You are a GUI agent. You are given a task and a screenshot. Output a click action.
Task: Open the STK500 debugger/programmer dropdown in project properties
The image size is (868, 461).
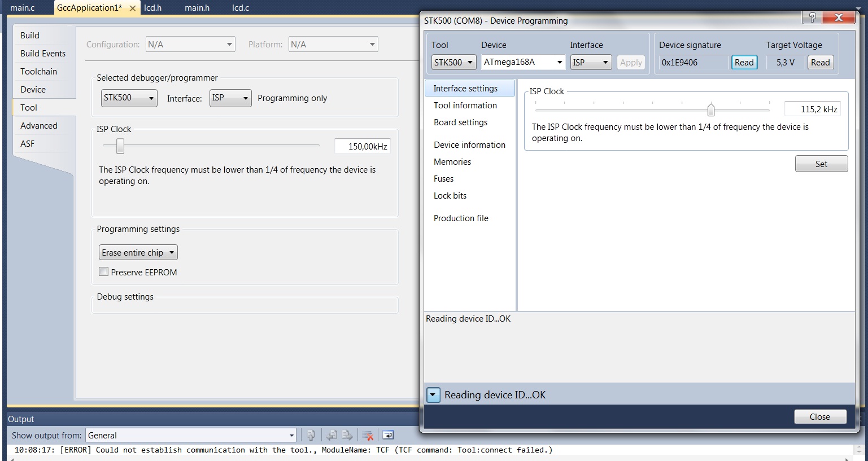pyautogui.click(x=129, y=98)
